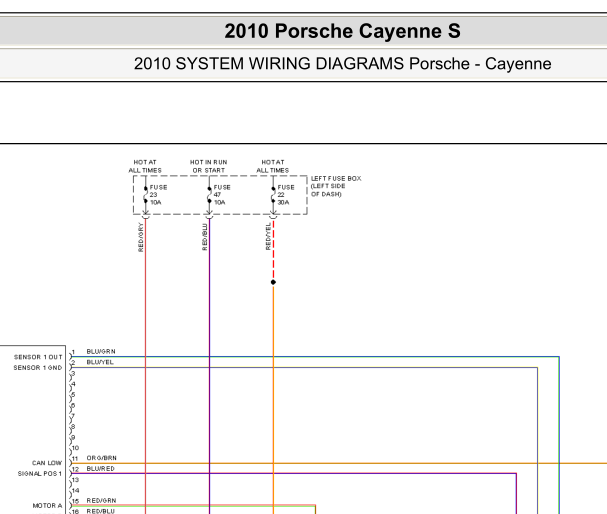Screen dimensions: 607x514
Task: Click the "CAN LOW" terminal label
Action: coord(47,463)
